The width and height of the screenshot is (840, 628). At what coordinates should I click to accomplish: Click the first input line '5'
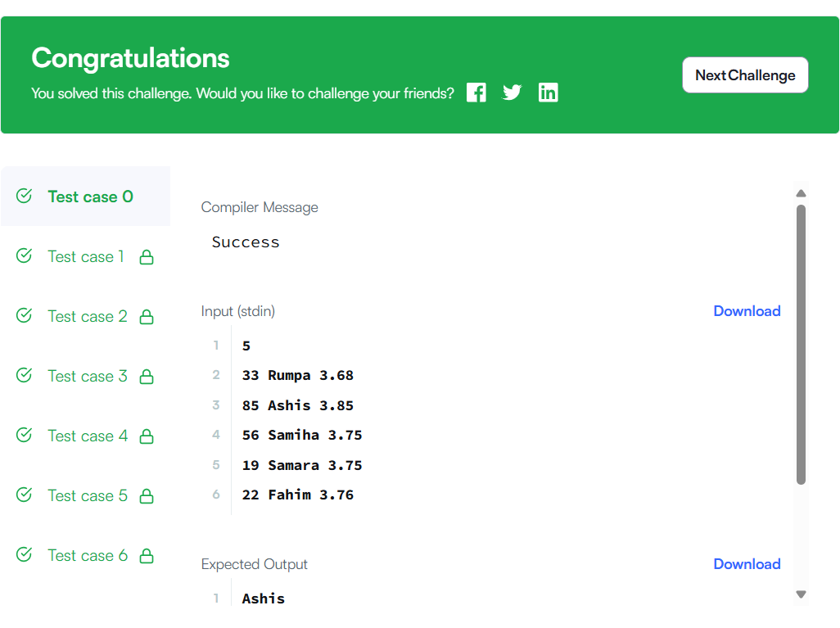click(246, 346)
